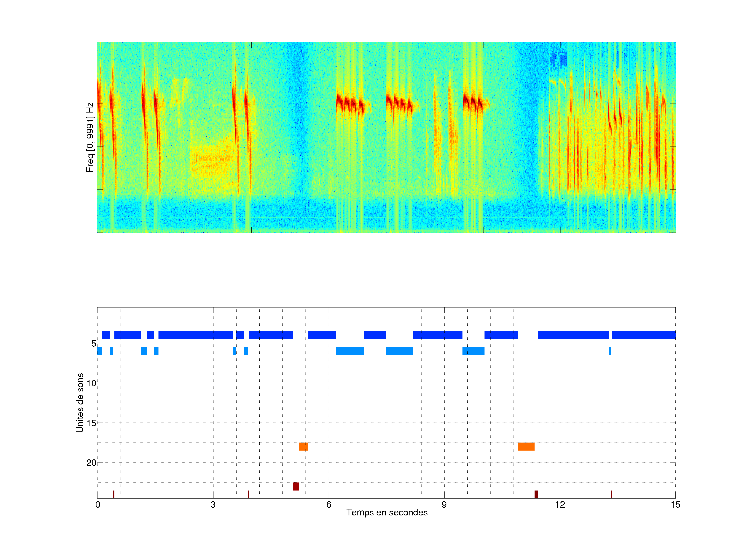Click the last dark blue segment ending at 15 seconds

point(644,335)
